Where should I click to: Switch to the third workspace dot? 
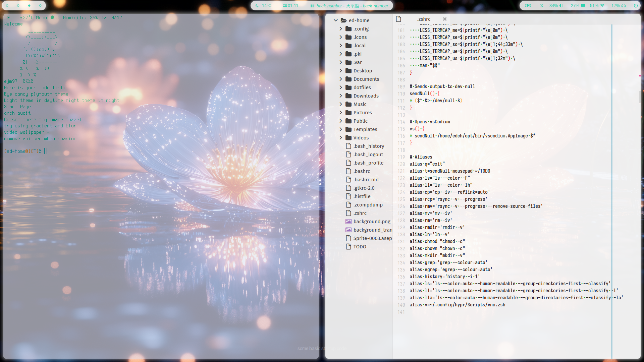pyautogui.click(x=29, y=6)
